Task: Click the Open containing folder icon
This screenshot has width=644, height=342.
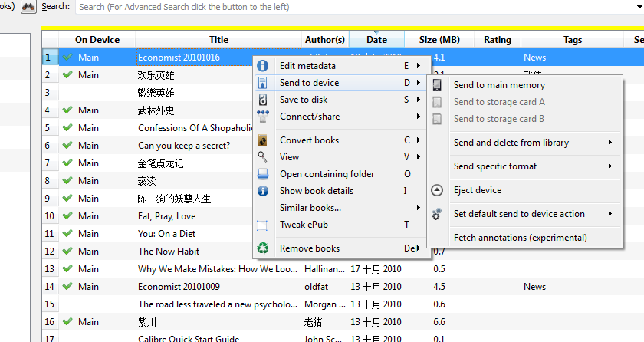Action: [262, 174]
